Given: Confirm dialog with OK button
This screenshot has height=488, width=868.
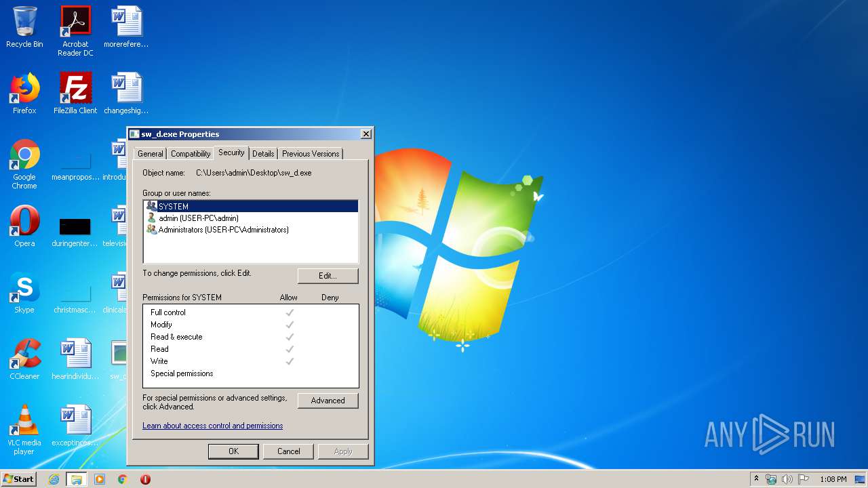Looking at the screenshot, I should [x=233, y=451].
